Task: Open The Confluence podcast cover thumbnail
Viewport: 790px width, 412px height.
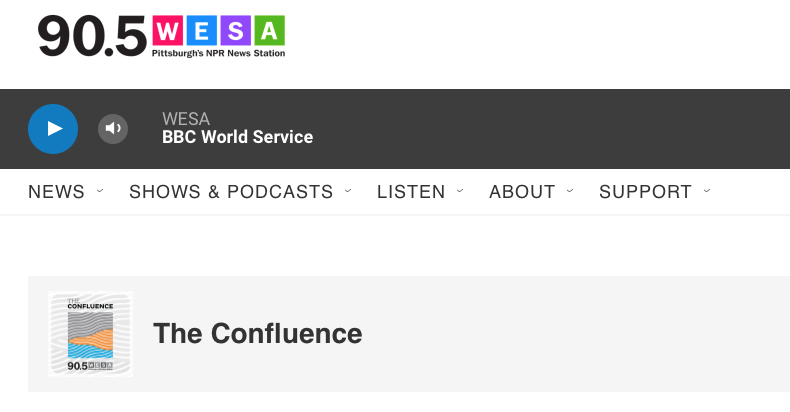Action: 91,334
